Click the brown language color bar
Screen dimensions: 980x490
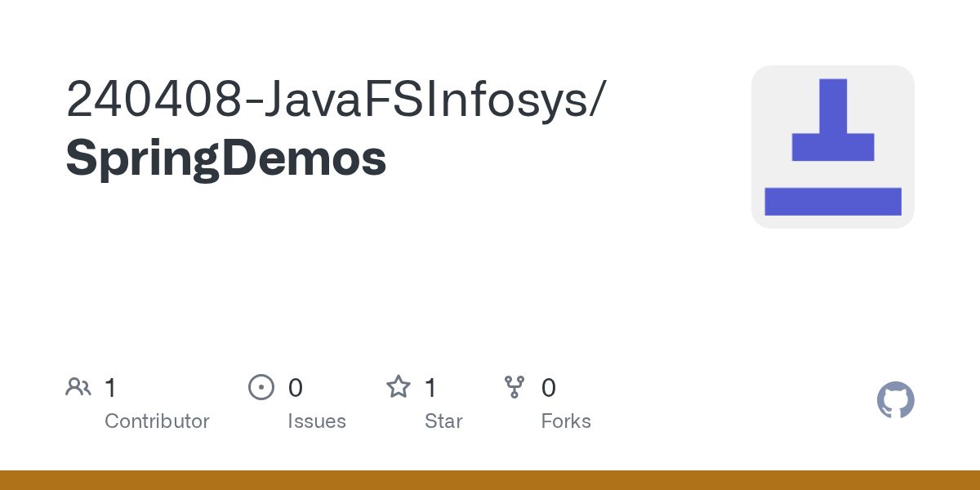coord(490,480)
